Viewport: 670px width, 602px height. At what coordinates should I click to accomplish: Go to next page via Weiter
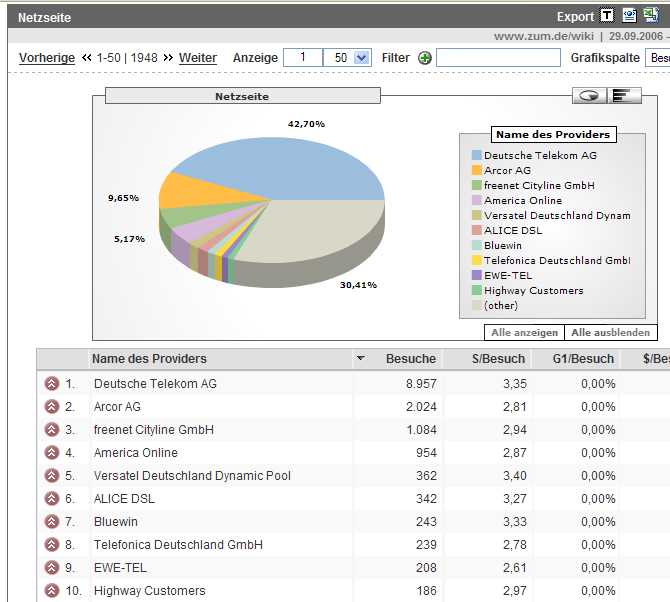click(x=197, y=58)
